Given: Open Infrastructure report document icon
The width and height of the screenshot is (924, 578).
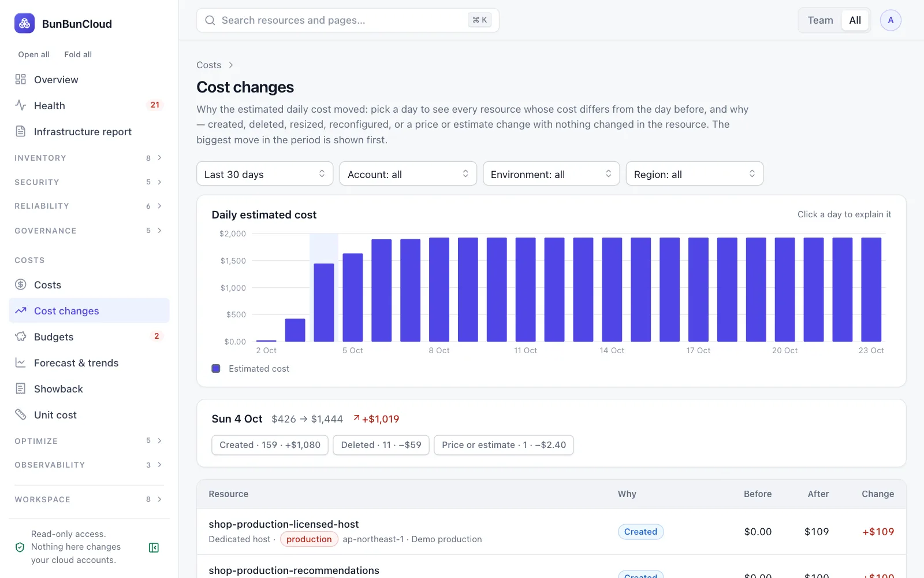Looking at the screenshot, I should (21, 131).
